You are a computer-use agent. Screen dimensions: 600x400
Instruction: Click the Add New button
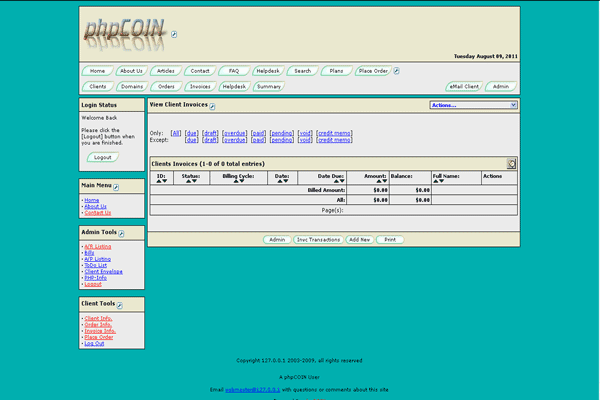click(359, 240)
